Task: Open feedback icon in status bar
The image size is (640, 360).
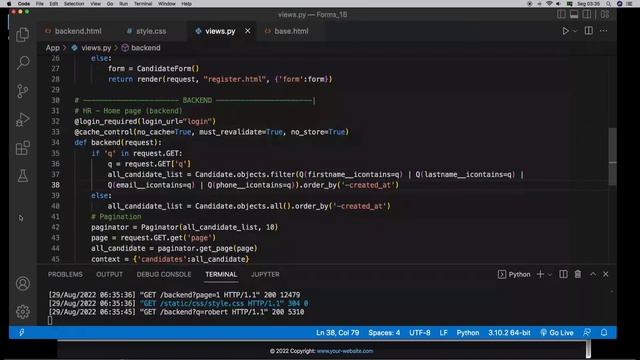Action: tap(587, 333)
